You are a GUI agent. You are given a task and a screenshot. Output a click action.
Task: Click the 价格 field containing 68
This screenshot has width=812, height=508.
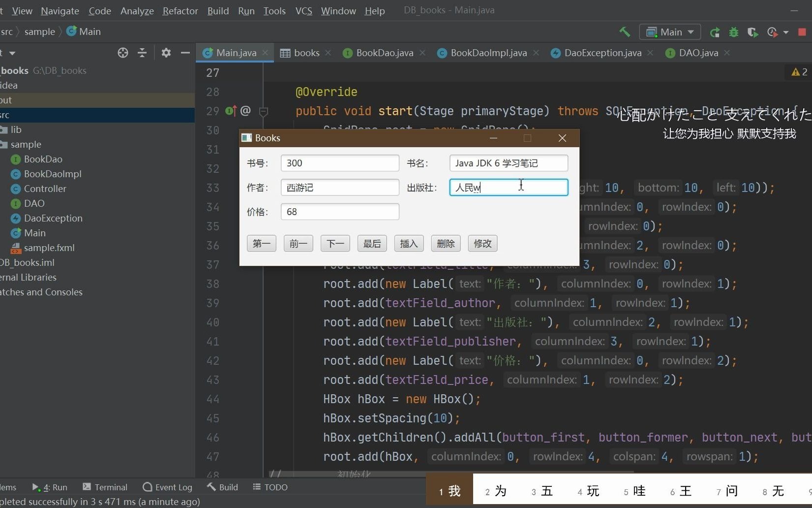(340, 212)
